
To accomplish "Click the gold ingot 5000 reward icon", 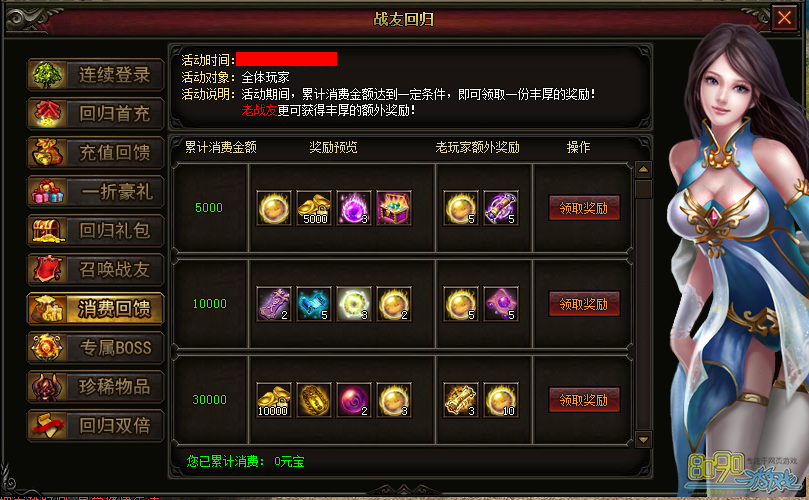I will coord(314,208).
